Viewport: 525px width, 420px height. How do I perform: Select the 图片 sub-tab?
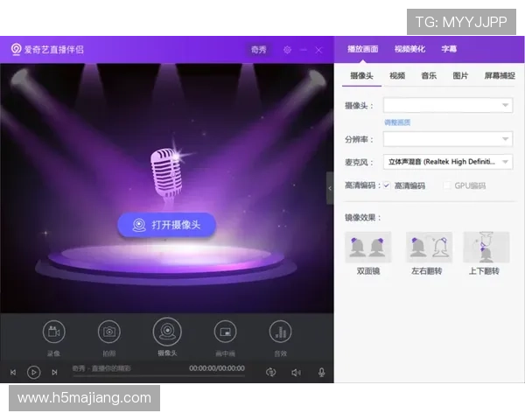460,76
